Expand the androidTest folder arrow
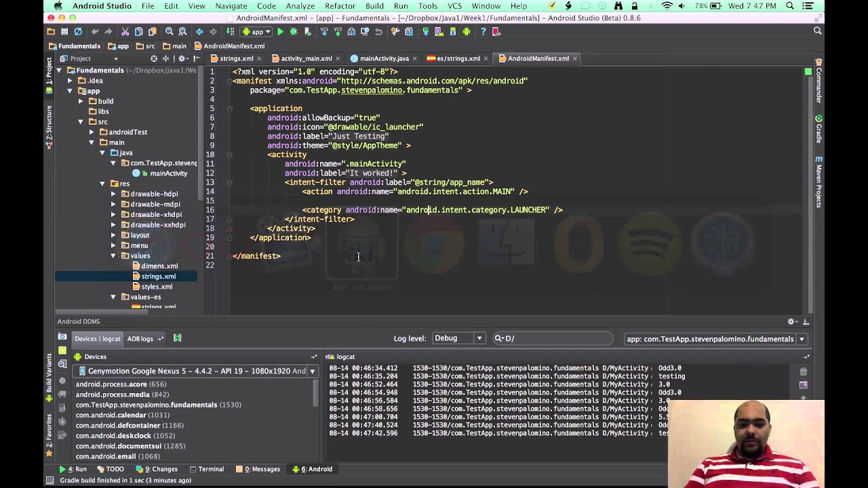The width and height of the screenshot is (868, 488). pos(92,132)
